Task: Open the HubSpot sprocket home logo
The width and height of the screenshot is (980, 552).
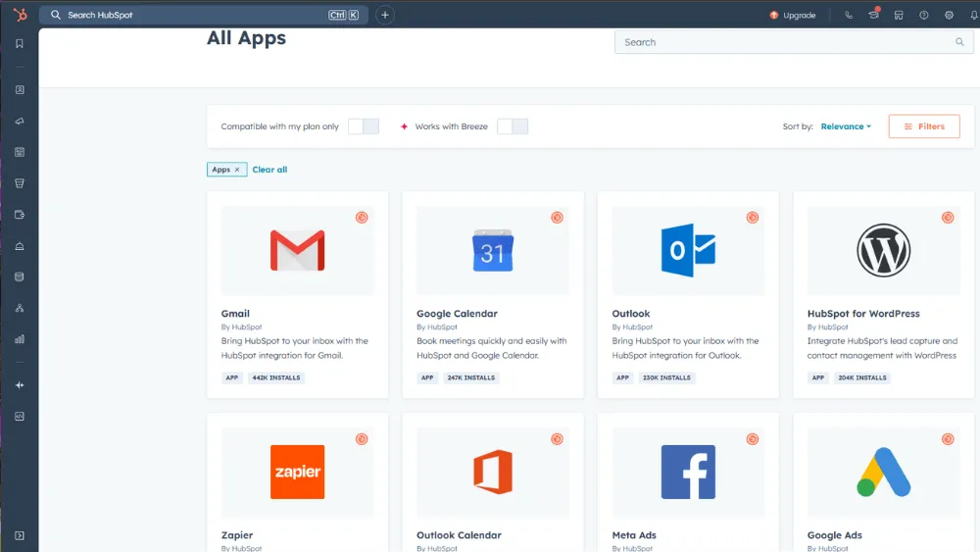Action: (20, 15)
